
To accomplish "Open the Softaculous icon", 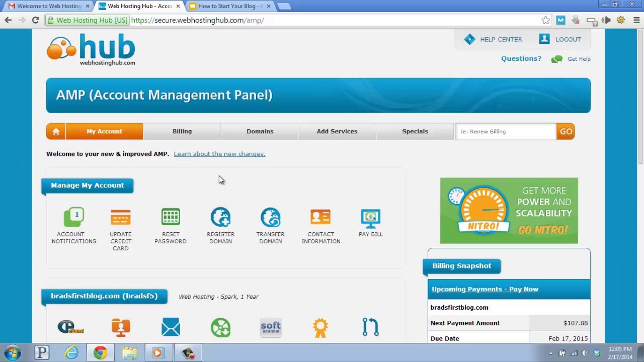I will coord(271,327).
